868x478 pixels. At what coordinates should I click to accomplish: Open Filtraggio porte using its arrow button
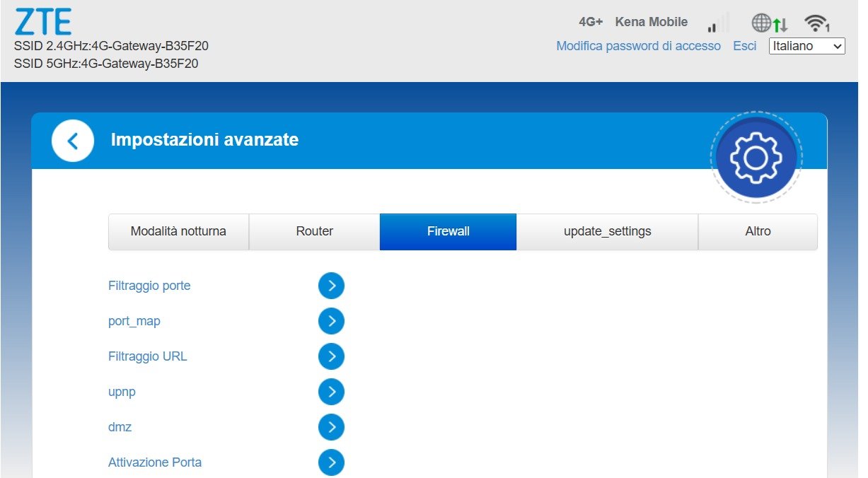331,286
